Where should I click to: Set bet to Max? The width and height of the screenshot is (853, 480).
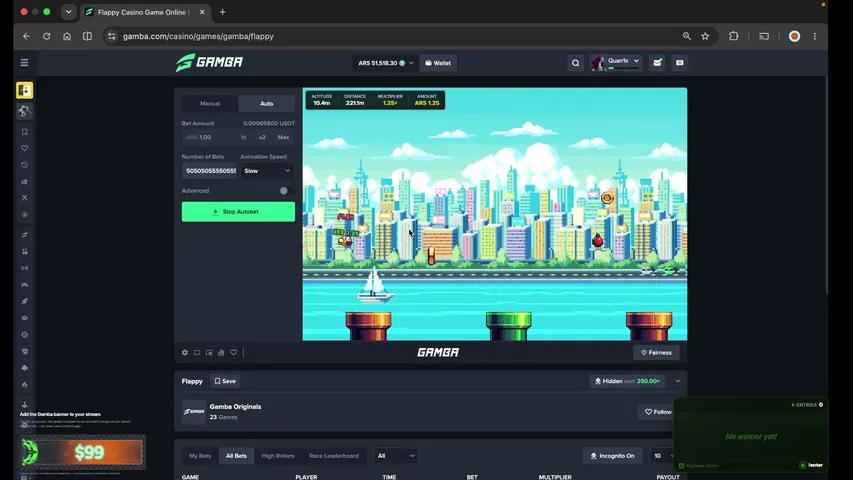283,138
